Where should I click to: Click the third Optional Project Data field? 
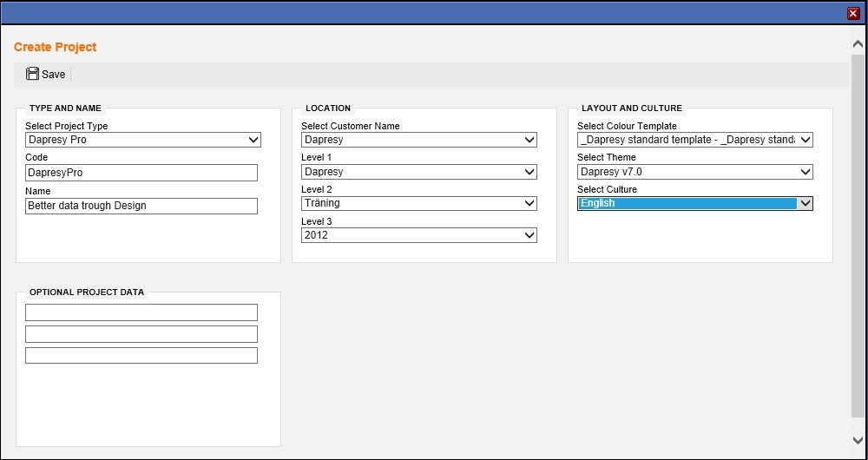click(x=141, y=355)
